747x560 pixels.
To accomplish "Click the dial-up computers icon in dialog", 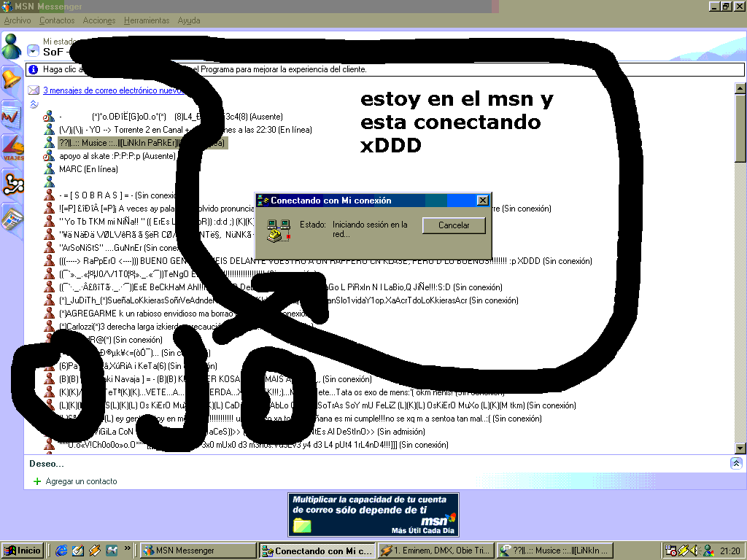I will tap(278, 230).
